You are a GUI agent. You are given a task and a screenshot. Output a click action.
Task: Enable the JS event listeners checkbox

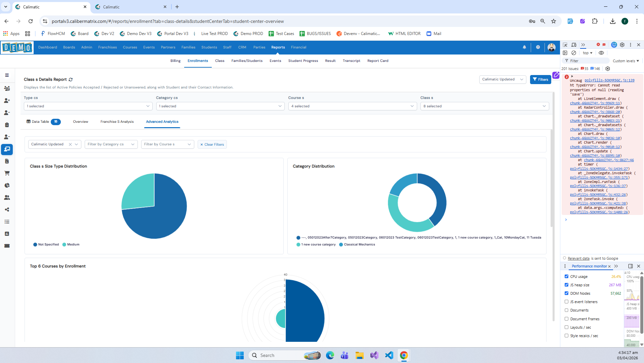(566, 302)
